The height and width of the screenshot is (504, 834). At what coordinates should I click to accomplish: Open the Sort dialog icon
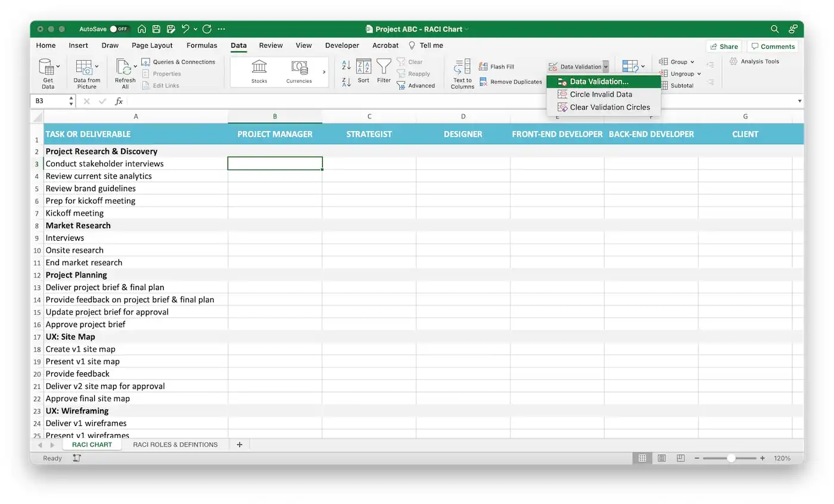pos(363,71)
